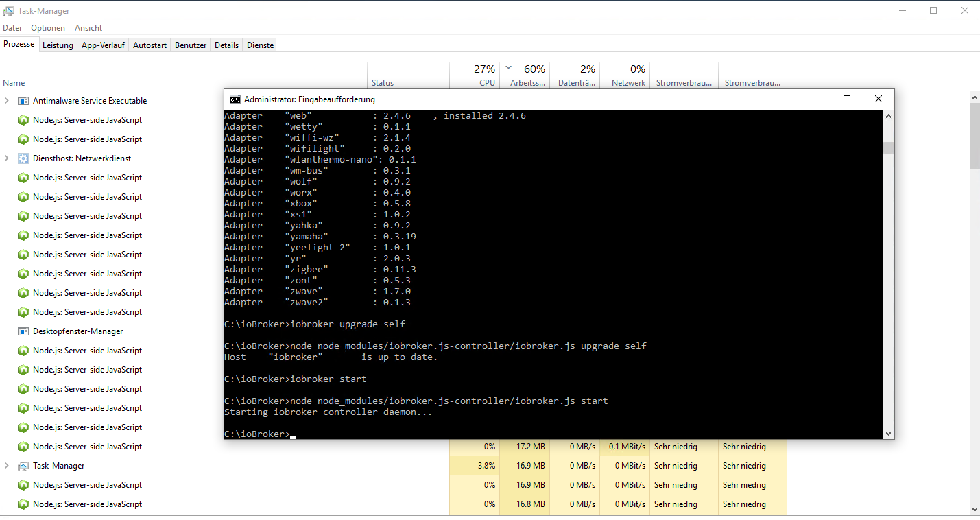This screenshot has width=980, height=520.
Task: Select the Antimalware Service Executable row name
Action: 90,101
